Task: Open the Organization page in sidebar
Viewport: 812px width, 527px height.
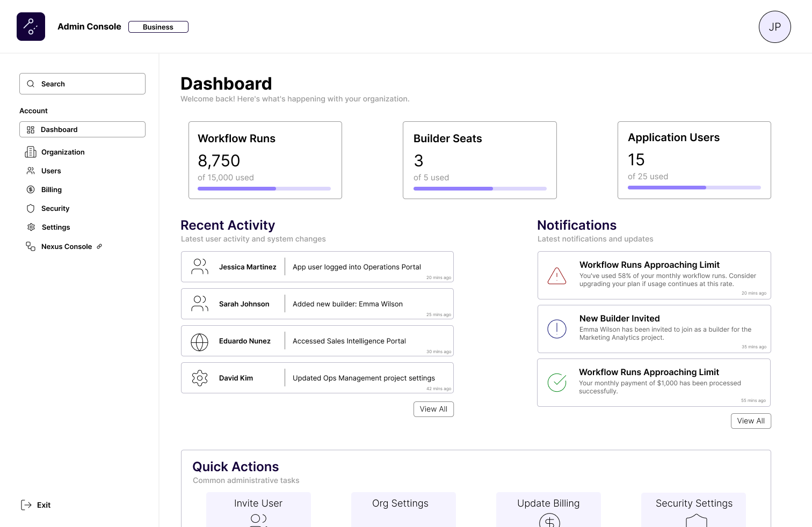Action: coord(63,152)
